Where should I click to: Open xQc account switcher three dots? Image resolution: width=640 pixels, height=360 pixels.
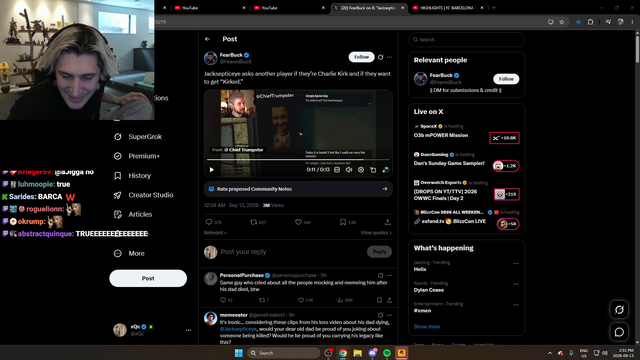[188, 330]
